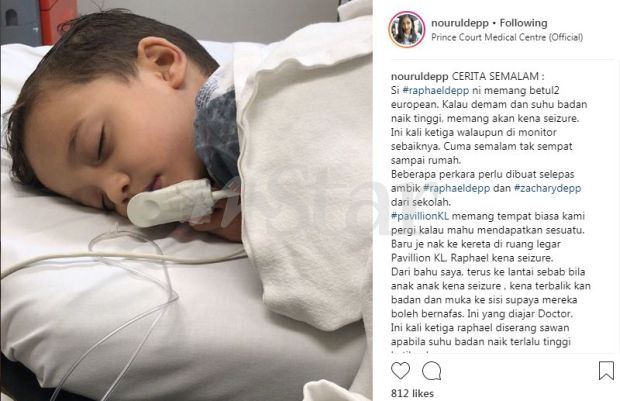Open Prince Court Medical Centre location
Viewport: 620px width, 401px height.
(x=507, y=38)
